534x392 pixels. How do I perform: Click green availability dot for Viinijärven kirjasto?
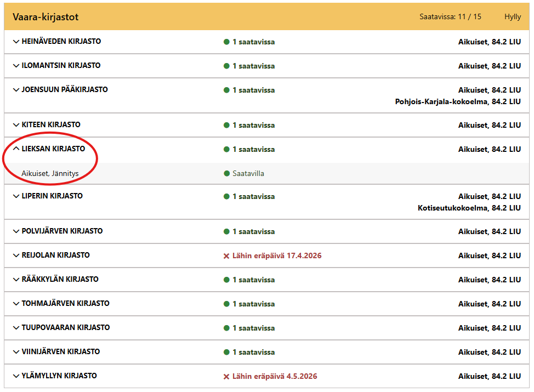click(x=226, y=352)
